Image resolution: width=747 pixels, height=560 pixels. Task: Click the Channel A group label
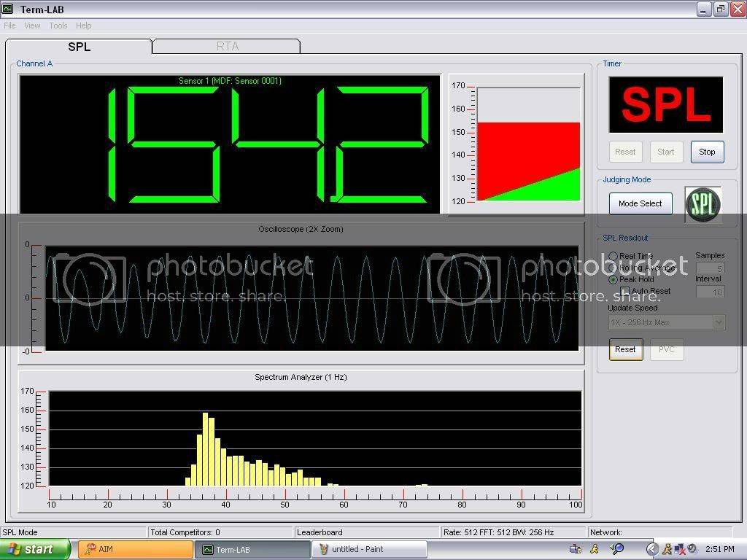34,64
